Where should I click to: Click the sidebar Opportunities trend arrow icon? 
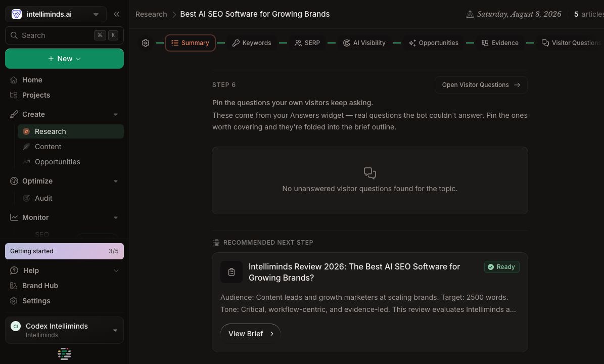pos(26,162)
